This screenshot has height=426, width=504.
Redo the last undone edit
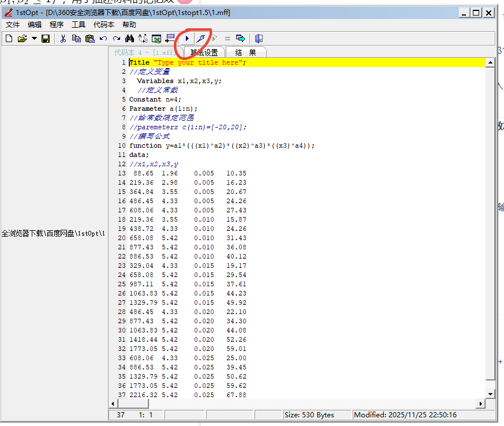117,39
